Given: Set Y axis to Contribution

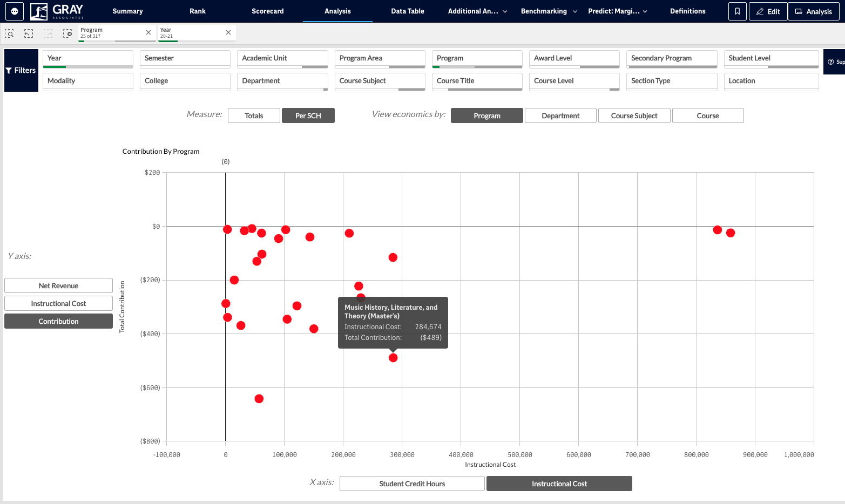Looking at the screenshot, I should coord(58,321).
